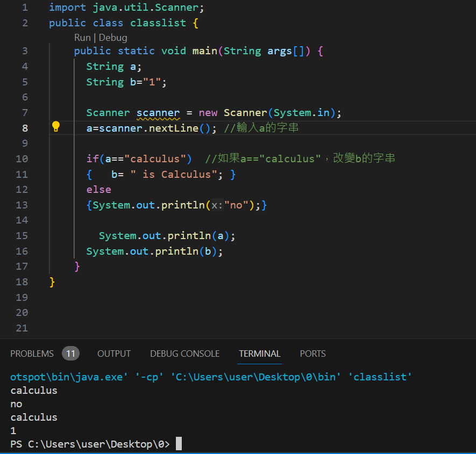Click line number 10 in the gutter
The image size is (476, 454).
click(x=22, y=159)
